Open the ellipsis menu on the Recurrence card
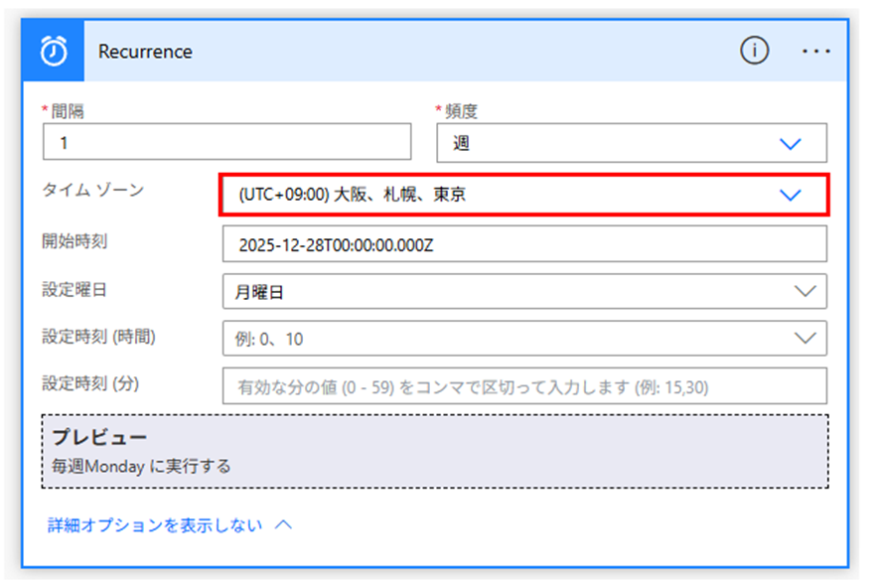The image size is (880, 588). coord(816,51)
